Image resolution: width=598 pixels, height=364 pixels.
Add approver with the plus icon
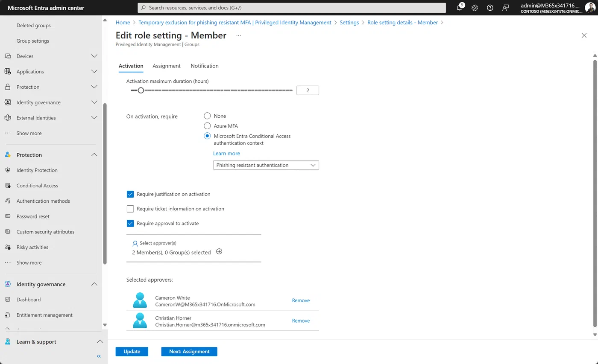pyautogui.click(x=219, y=252)
